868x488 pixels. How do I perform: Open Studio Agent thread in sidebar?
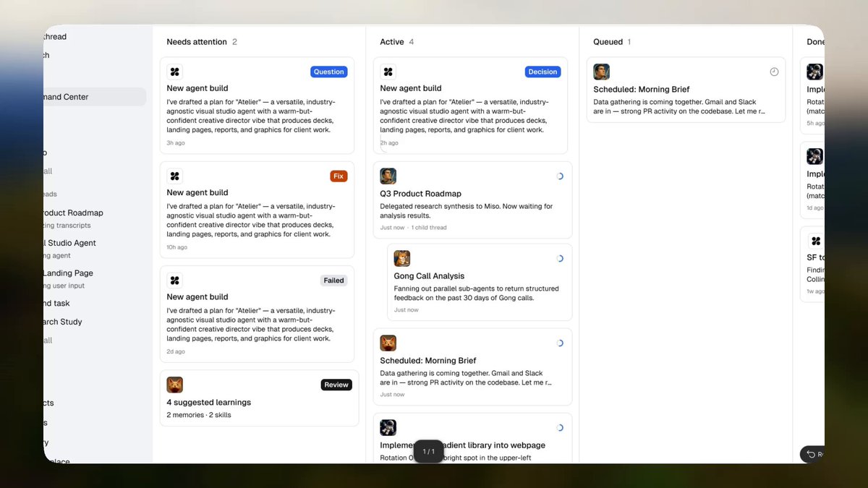tap(69, 243)
